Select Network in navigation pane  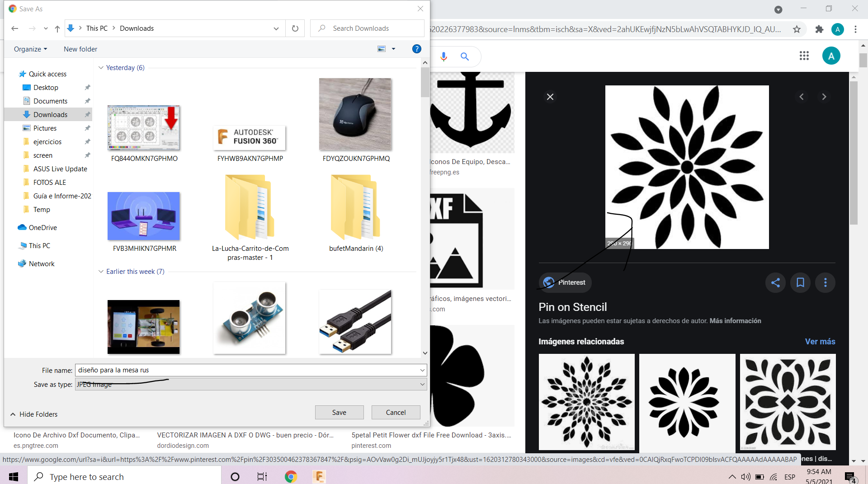41,263
